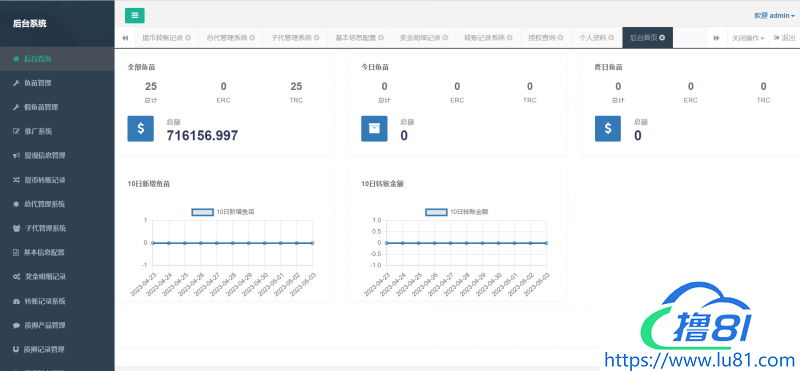Toggle the 10日转账金额 chart legend
The height and width of the screenshot is (371, 800).
tap(456, 212)
